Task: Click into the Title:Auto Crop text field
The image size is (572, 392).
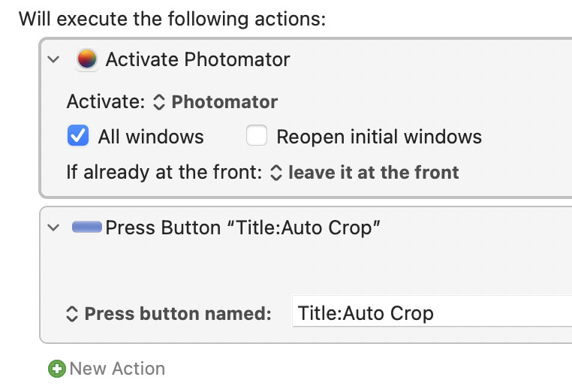Action: click(432, 313)
